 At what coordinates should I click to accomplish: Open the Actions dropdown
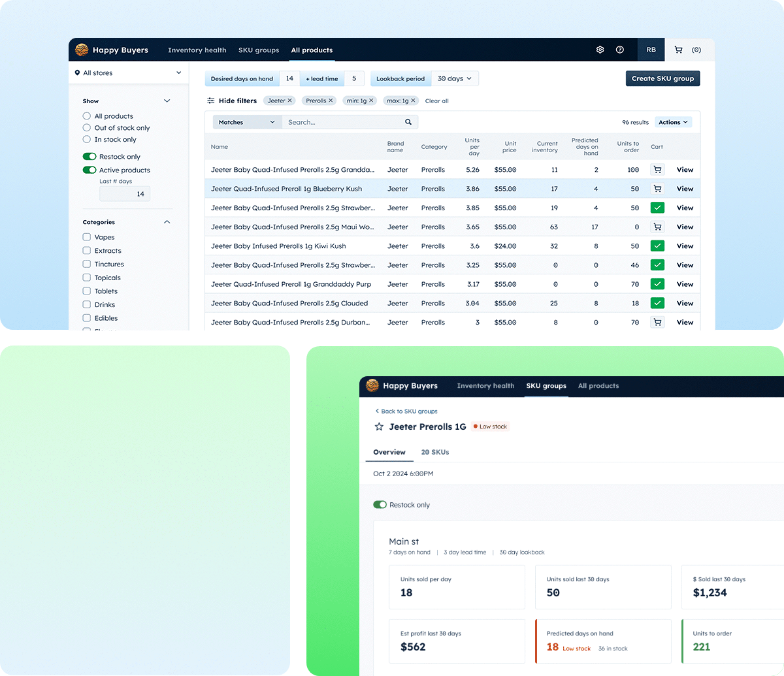pos(673,122)
